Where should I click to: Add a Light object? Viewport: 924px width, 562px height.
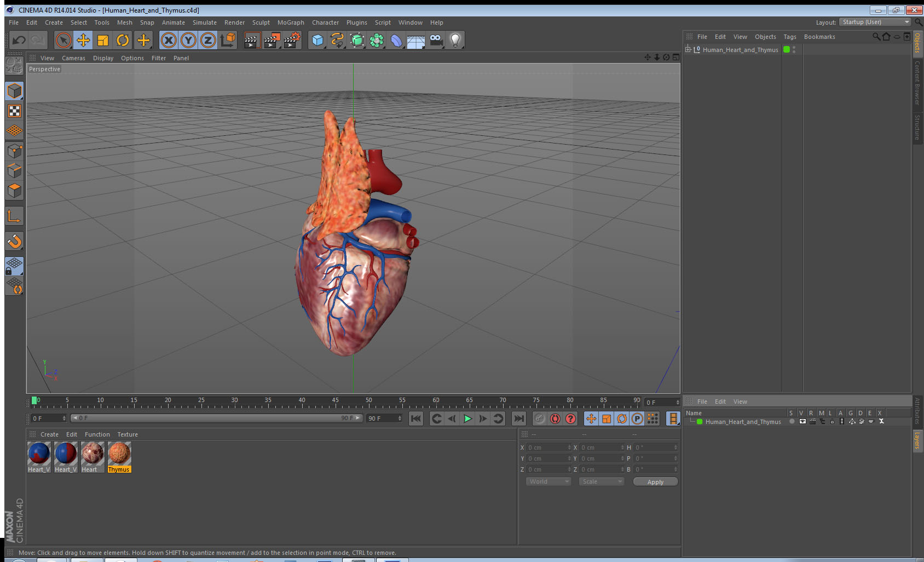click(x=455, y=40)
